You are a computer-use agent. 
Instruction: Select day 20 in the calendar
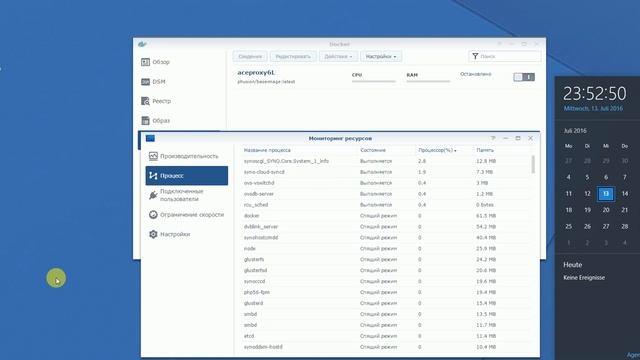pos(606,210)
